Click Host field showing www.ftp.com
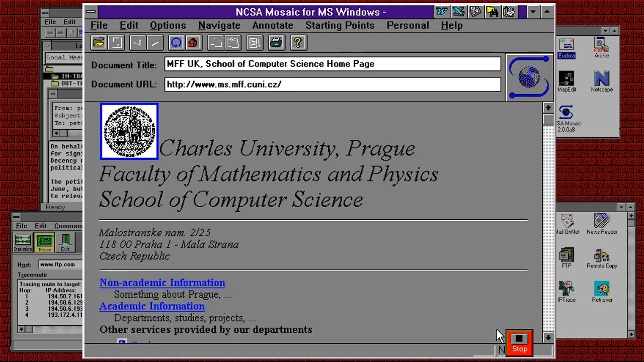The image size is (644, 362). tap(60, 264)
